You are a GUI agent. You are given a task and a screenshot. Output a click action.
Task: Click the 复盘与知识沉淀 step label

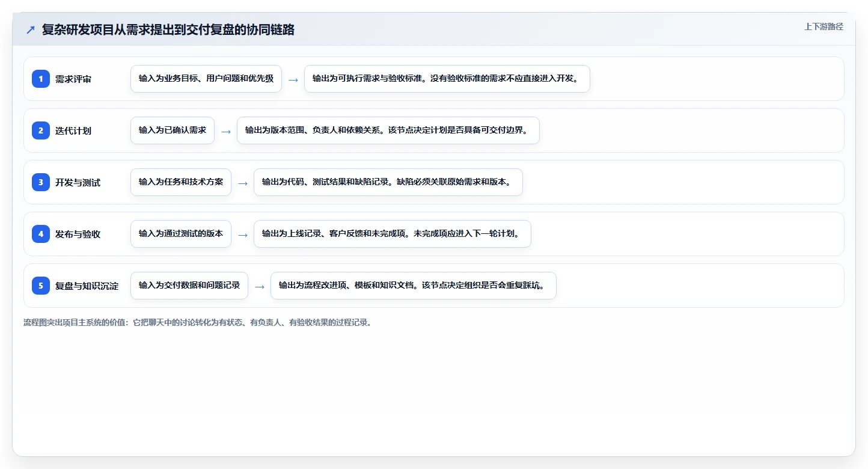tap(87, 286)
